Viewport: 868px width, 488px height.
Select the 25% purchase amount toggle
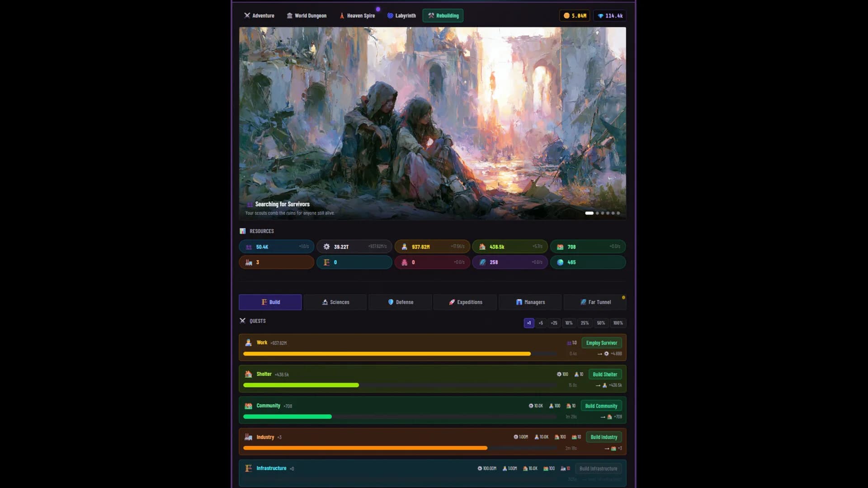tap(585, 323)
